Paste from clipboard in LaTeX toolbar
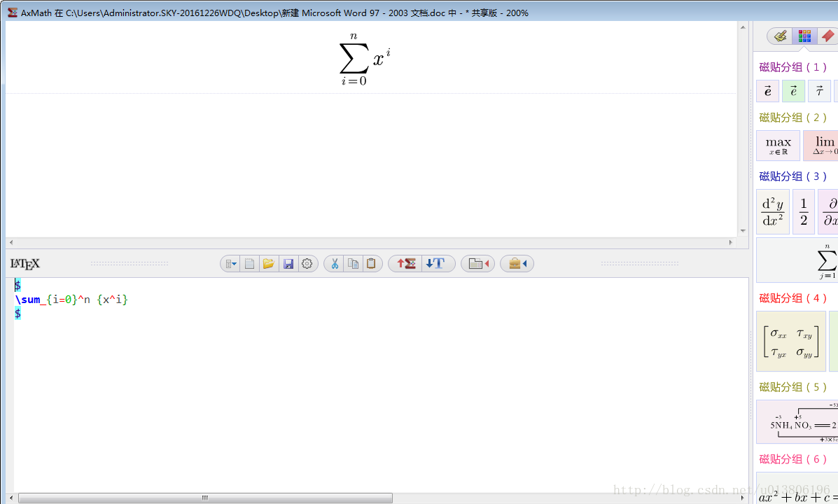The image size is (838, 504). pos(372,263)
